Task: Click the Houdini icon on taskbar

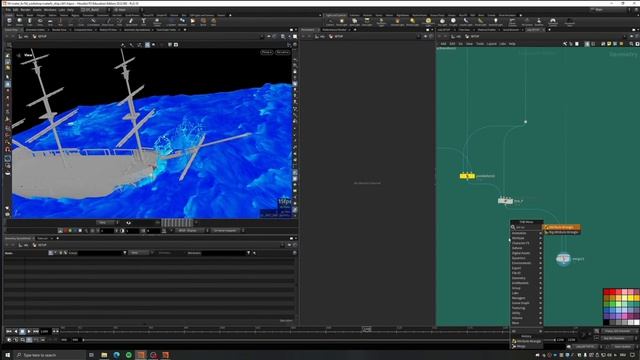Action: pos(141,355)
